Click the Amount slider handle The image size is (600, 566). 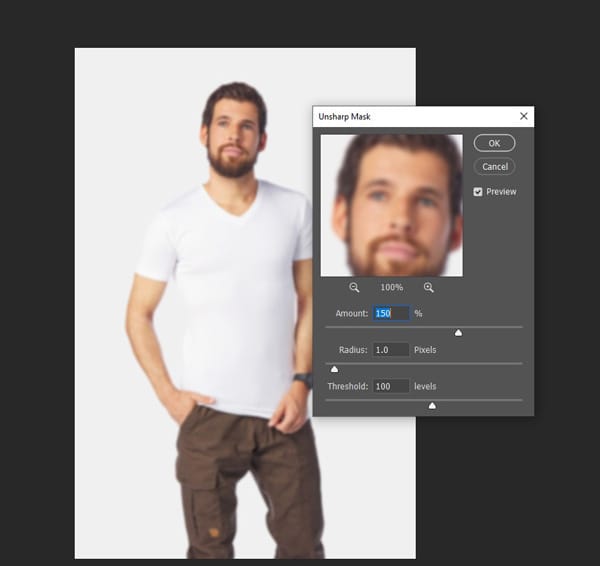pyautogui.click(x=458, y=332)
